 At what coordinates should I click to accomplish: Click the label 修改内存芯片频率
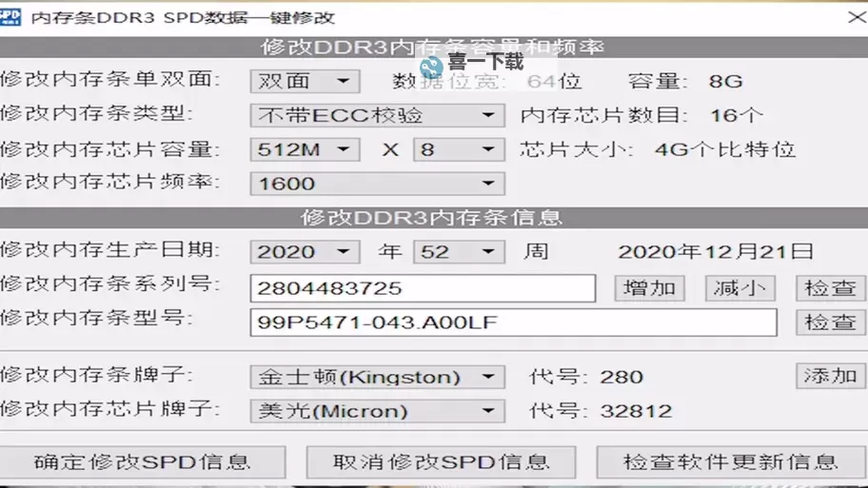coord(110,182)
